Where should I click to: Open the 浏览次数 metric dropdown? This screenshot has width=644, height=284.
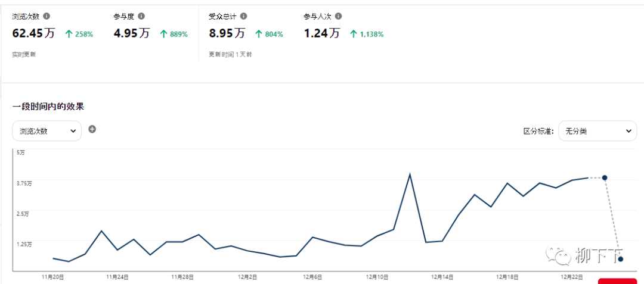point(47,130)
